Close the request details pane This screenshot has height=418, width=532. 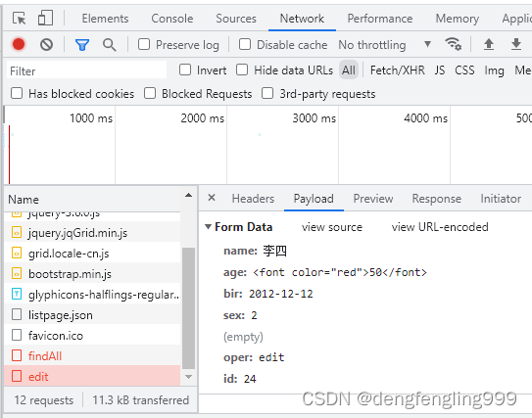212,198
